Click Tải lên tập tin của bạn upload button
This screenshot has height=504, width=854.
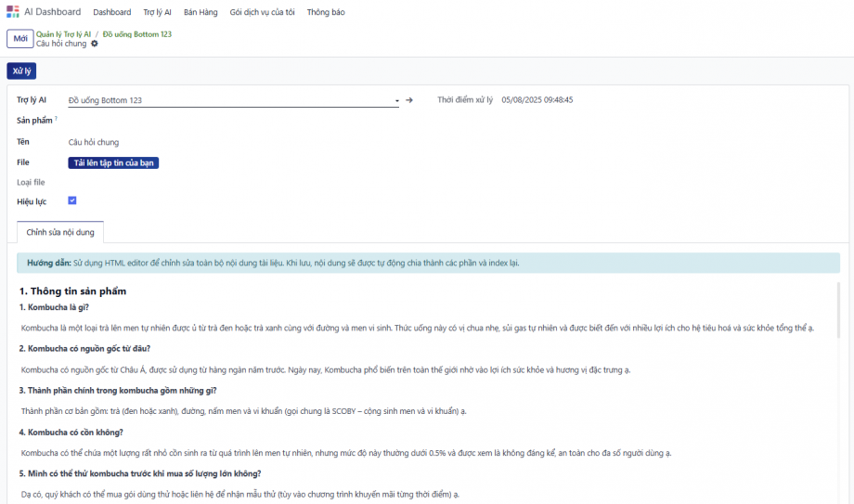coord(114,162)
